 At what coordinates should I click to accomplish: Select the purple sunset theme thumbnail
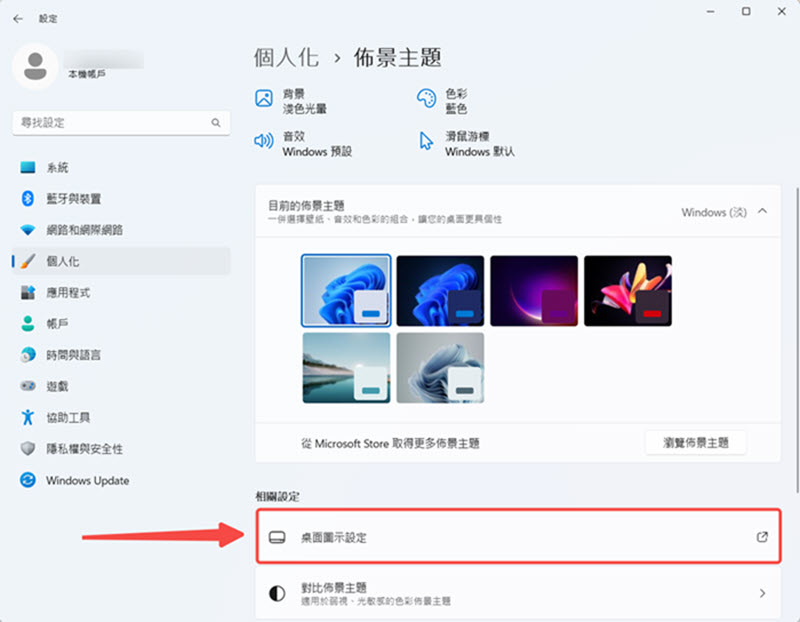534,290
